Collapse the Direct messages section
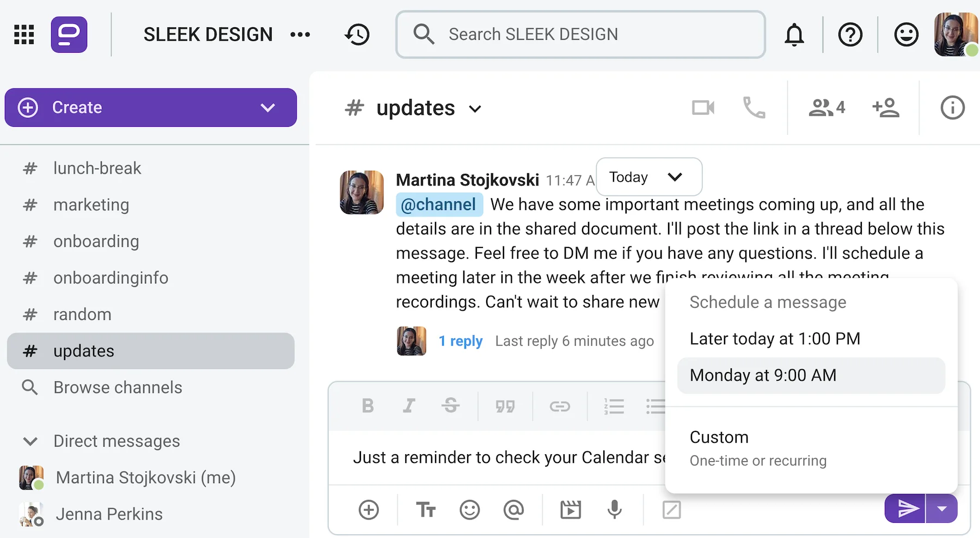This screenshot has height=538, width=980. pyautogui.click(x=30, y=441)
